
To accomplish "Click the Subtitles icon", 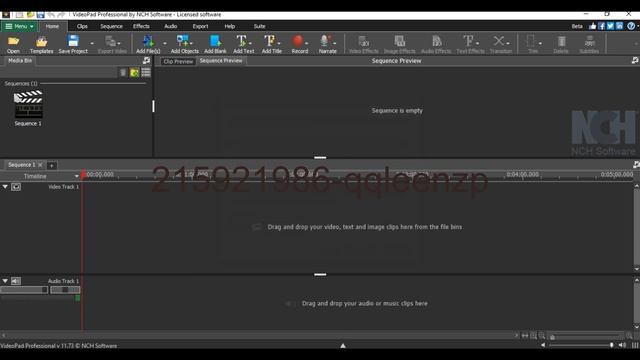I will pos(589,44).
